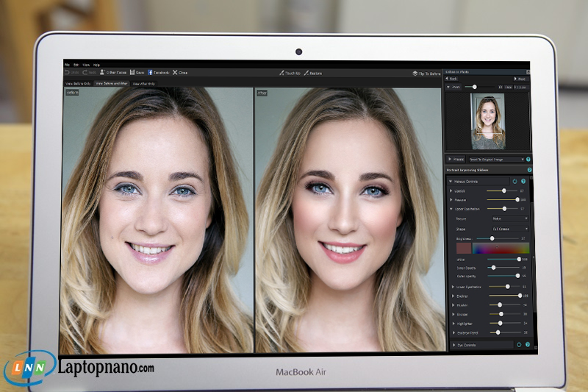Click the Redo arrow icon
The image size is (588, 392).
pyautogui.click(x=85, y=72)
